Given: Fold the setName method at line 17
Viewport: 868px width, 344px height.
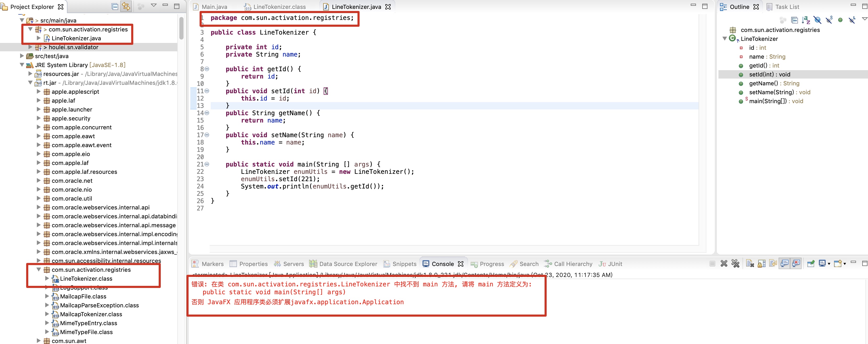Looking at the screenshot, I should click(x=207, y=135).
